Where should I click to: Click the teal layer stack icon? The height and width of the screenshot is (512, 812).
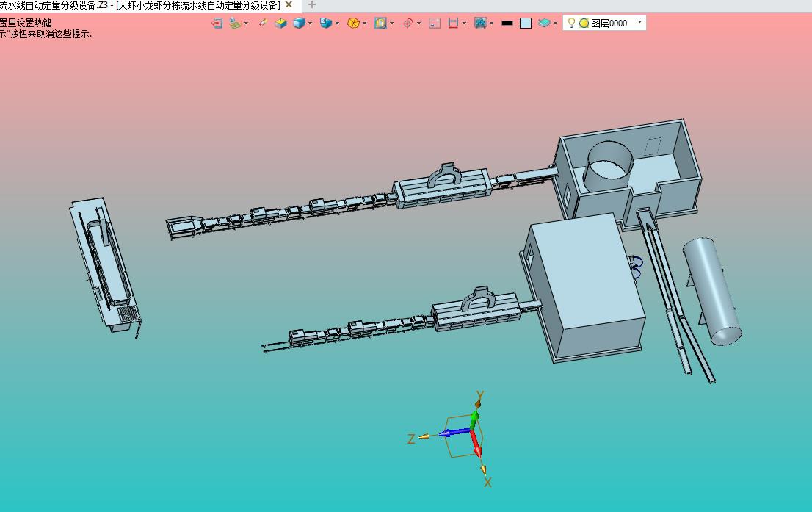tap(544, 24)
